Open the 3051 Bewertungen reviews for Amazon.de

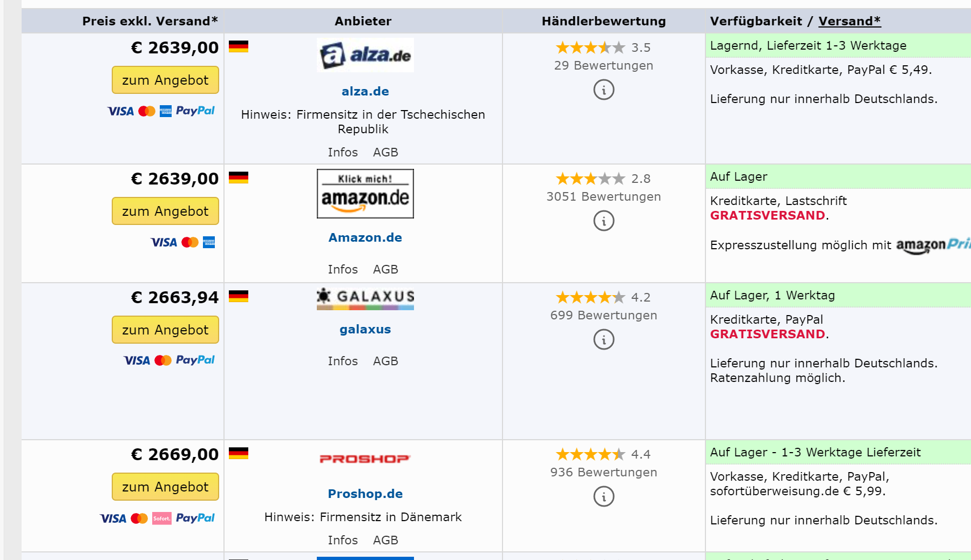tap(603, 196)
